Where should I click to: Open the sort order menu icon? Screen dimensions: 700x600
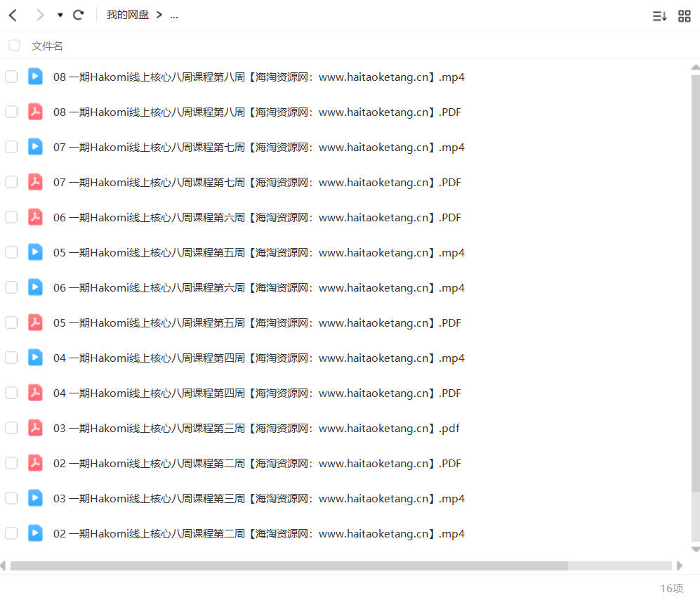[x=659, y=16]
